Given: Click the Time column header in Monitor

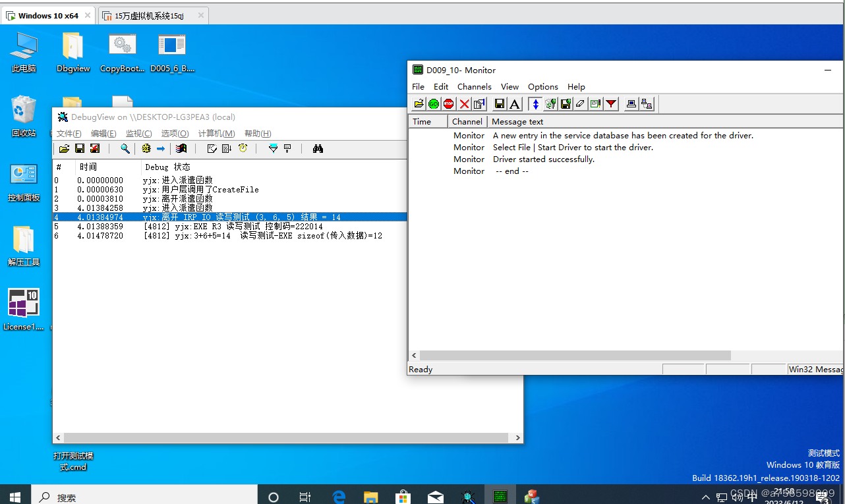Looking at the screenshot, I should 428,121.
